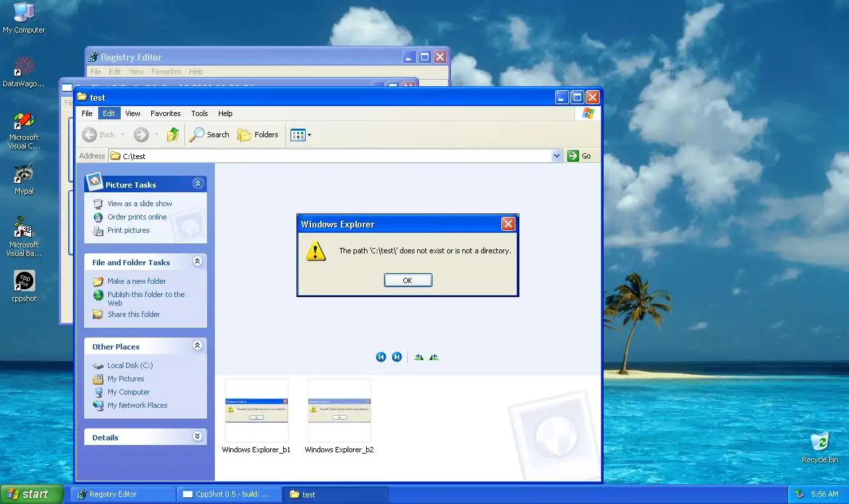
Task: Click the Start button
Action: tap(31, 494)
